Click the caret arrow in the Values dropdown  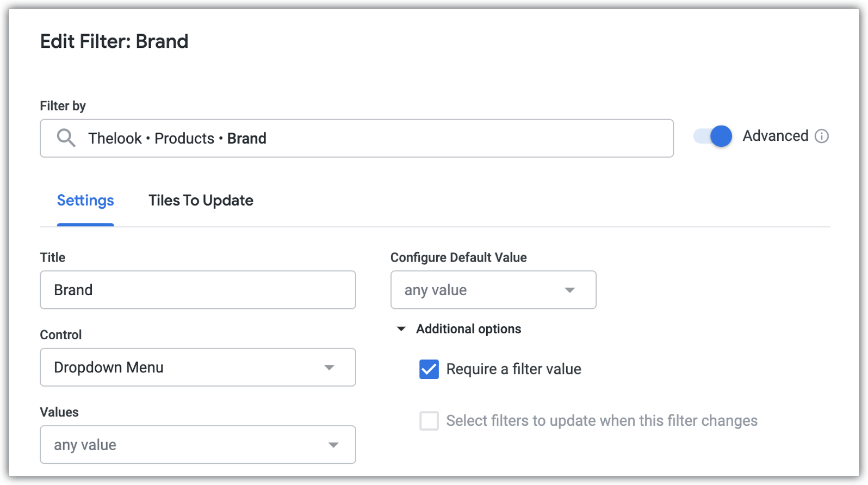coord(333,445)
